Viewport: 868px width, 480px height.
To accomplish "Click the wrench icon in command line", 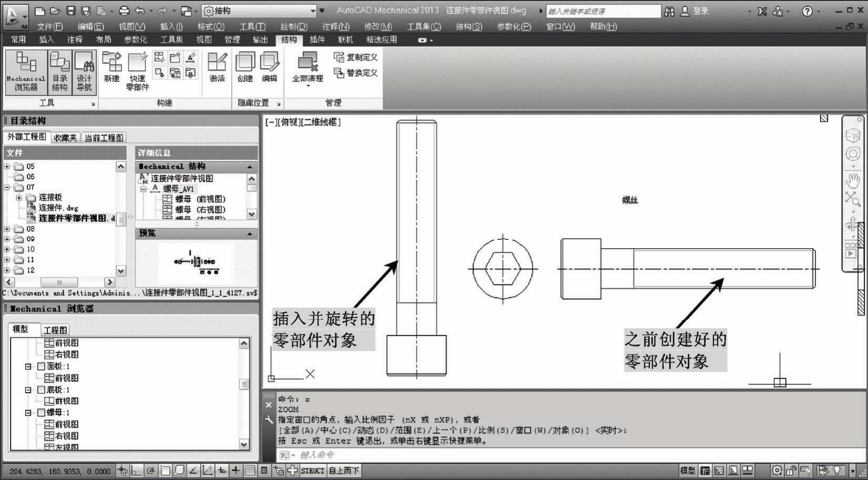I will point(268,419).
